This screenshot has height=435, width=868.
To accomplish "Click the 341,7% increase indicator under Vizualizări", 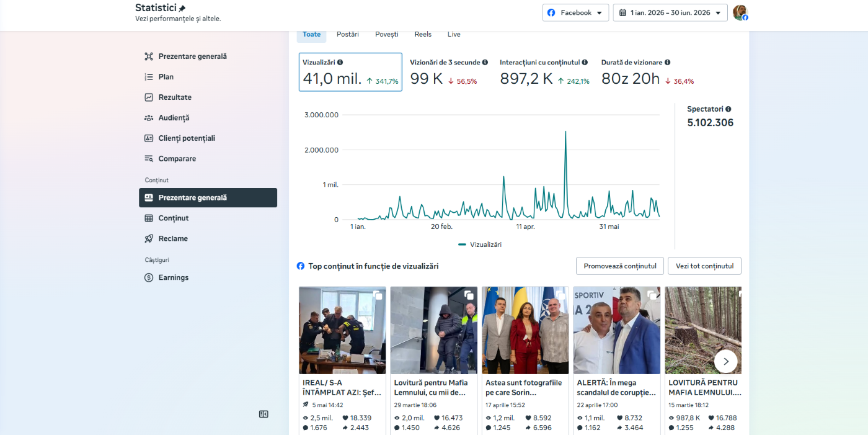I will [x=383, y=81].
